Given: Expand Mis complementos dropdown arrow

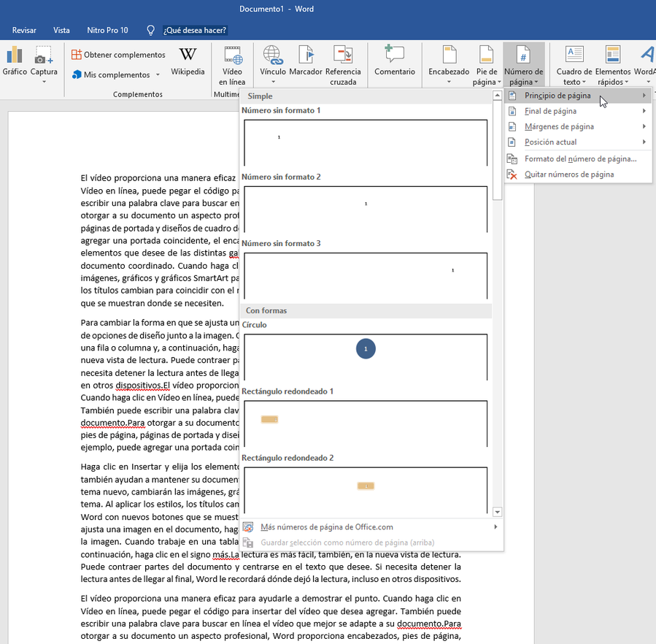Looking at the screenshot, I should pos(158,75).
